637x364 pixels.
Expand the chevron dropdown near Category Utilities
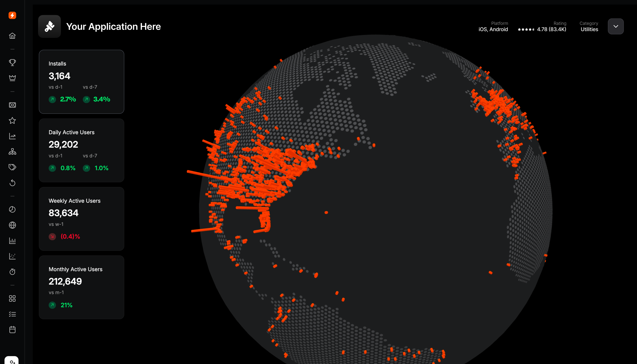(616, 26)
